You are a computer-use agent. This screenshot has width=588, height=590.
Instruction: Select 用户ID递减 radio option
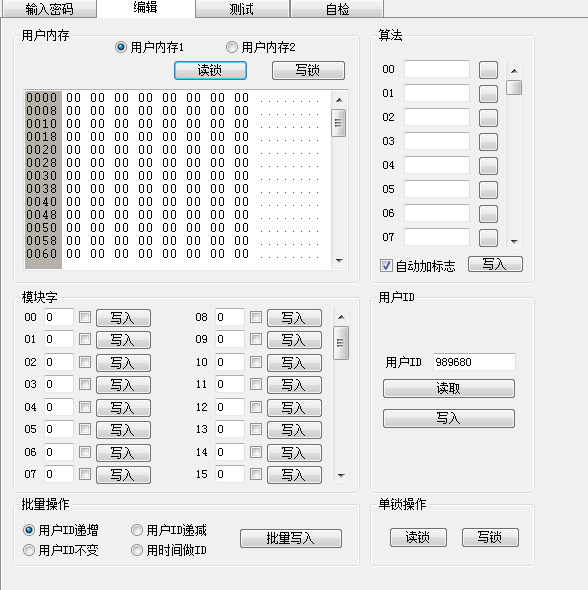point(169,530)
